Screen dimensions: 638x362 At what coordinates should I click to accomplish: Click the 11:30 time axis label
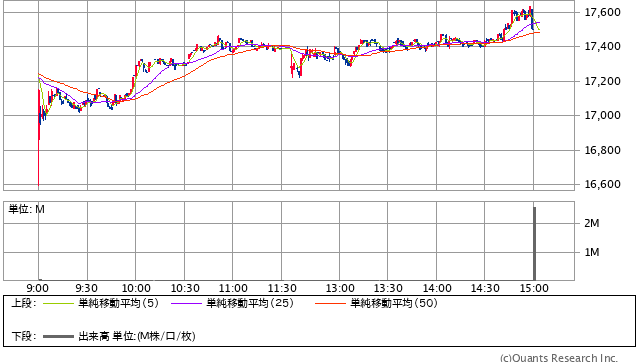click(x=282, y=288)
